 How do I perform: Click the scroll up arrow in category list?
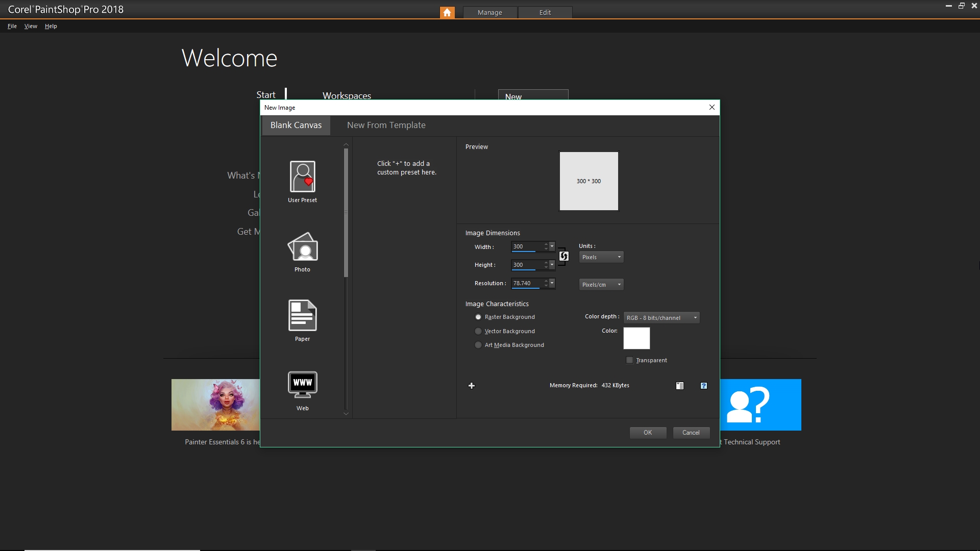click(x=346, y=145)
